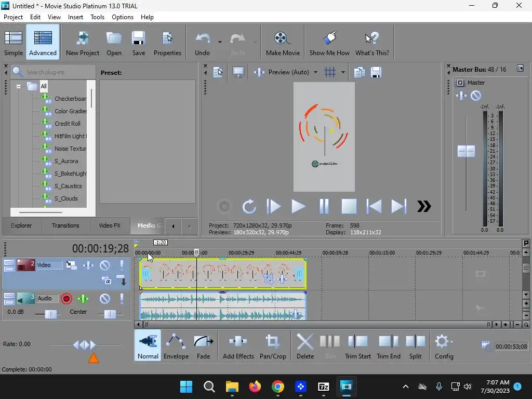Open audio track FX icon
This screenshot has height=399, width=532.
(x=83, y=299)
